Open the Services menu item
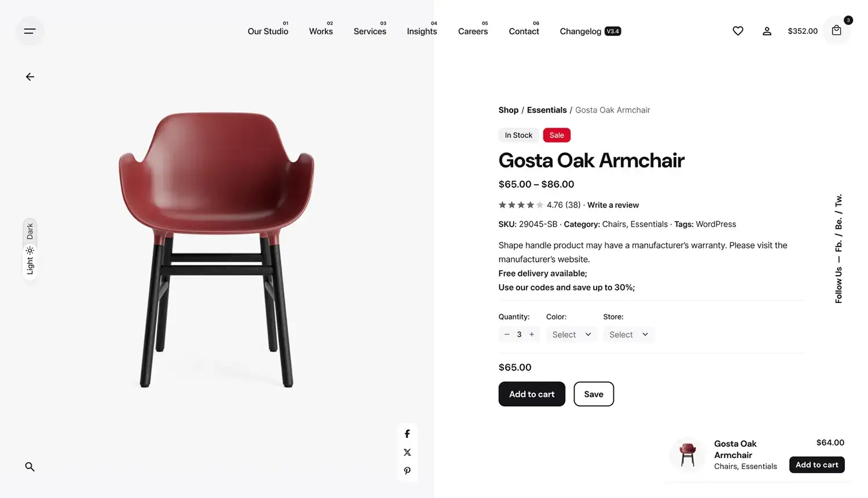Image resolution: width=868 pixels, height=498 pixels. (370, 31)
